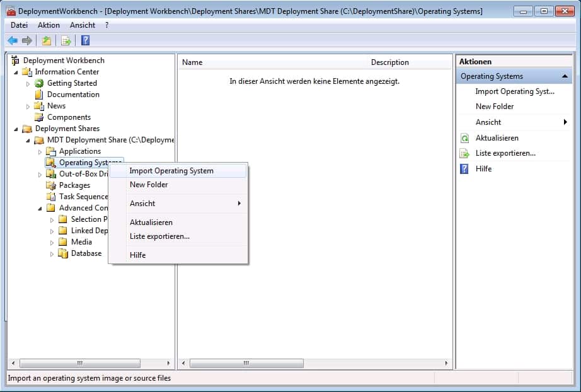The height and width of the screenshot is (392, 581).
Task: Click the Advanced Configuration folder icon
Action: [x=51, y=208]
